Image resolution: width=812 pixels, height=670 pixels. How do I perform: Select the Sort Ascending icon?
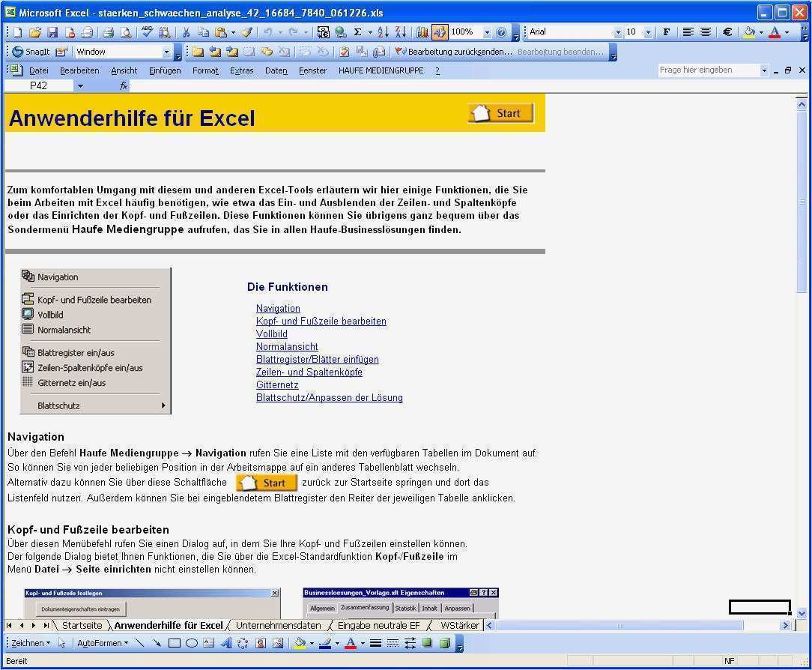coord(384,31)
